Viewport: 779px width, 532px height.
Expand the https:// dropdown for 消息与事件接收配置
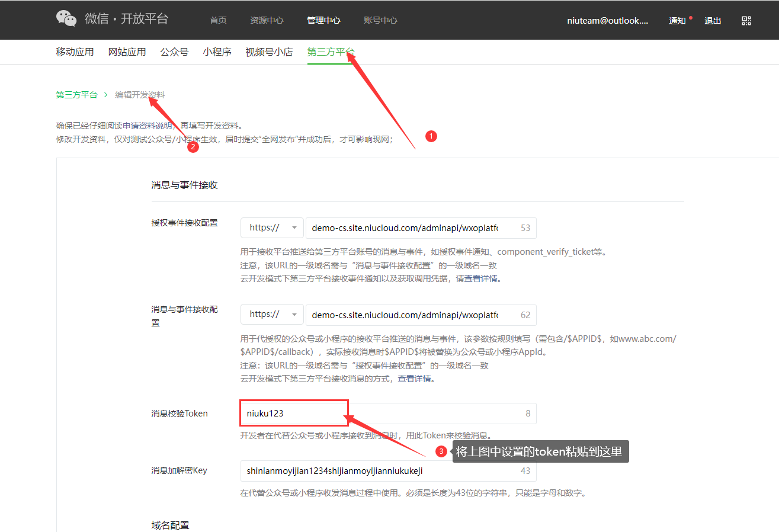[272, 315]
